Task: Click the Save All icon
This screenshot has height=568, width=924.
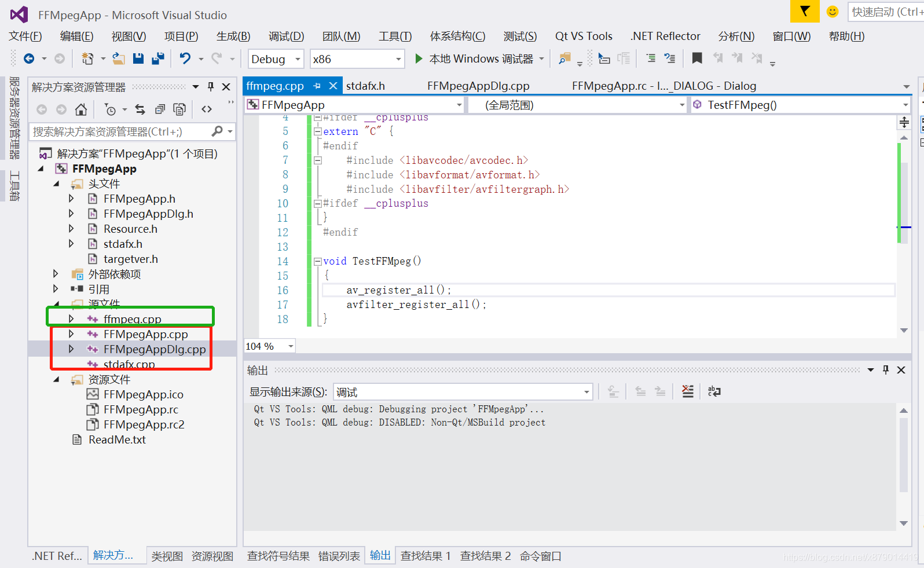Action: (157, 58)
